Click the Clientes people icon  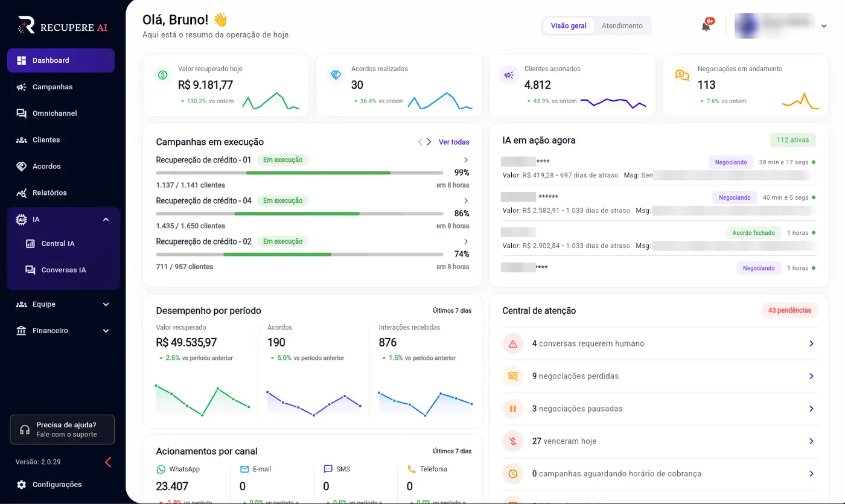point(22,140)
